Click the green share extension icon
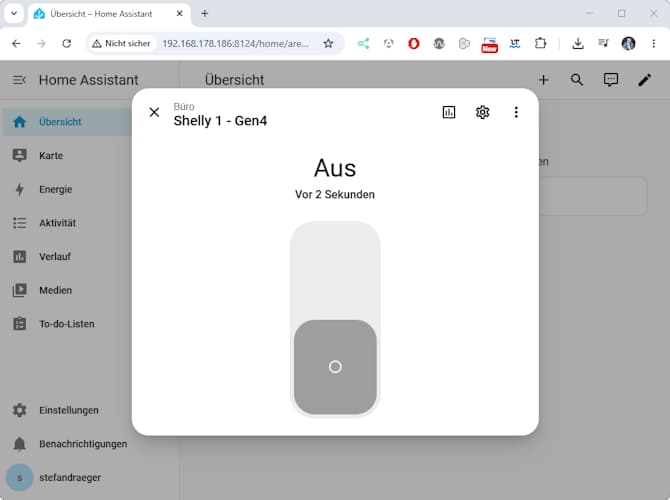 [x=363, y=44]
